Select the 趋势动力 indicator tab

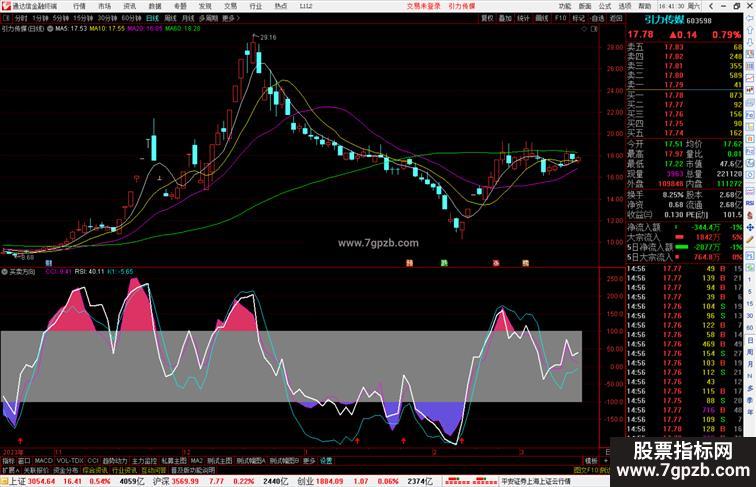tap(115, 461)
